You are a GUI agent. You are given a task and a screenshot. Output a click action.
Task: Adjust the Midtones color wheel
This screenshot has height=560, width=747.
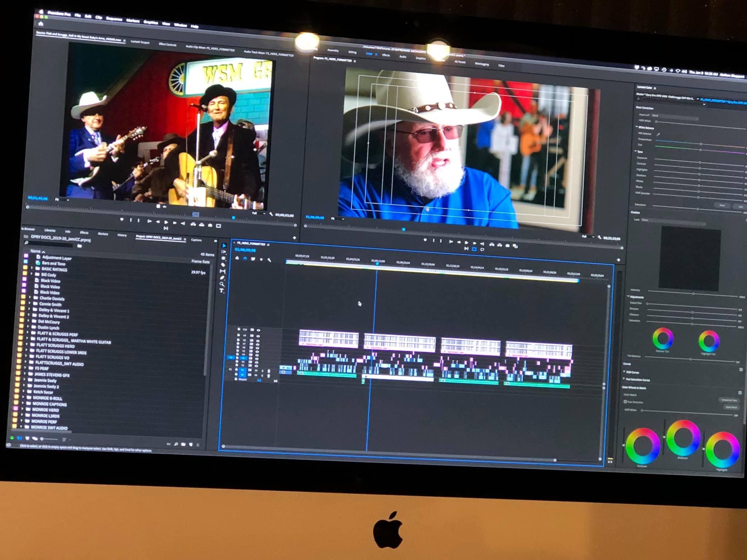coord(683,437)
